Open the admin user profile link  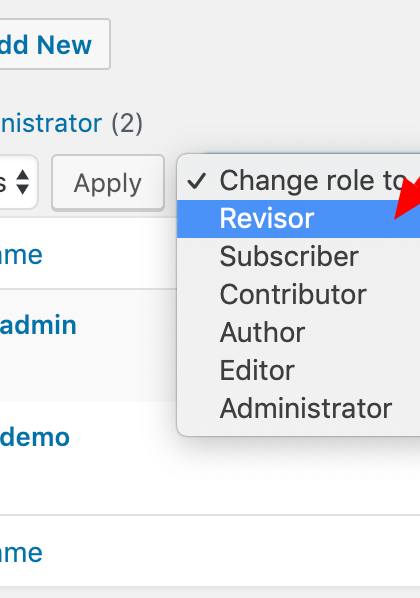coord(38,325)
